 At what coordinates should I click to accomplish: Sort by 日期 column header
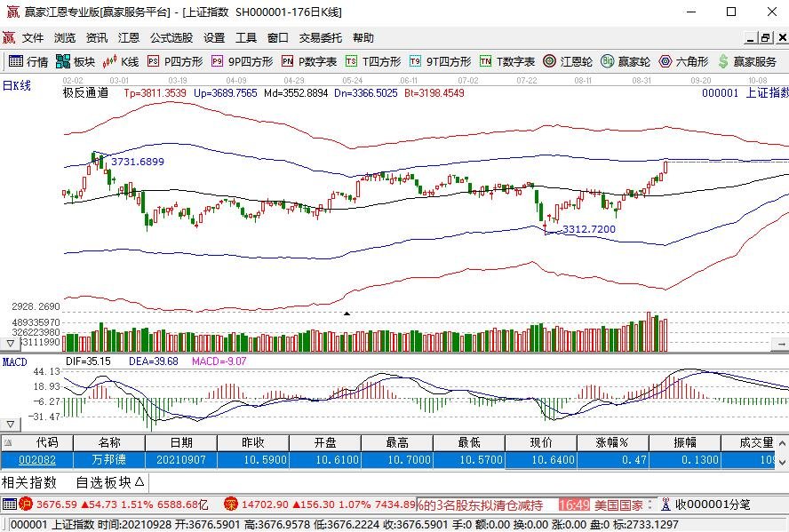tap(181, 442)
